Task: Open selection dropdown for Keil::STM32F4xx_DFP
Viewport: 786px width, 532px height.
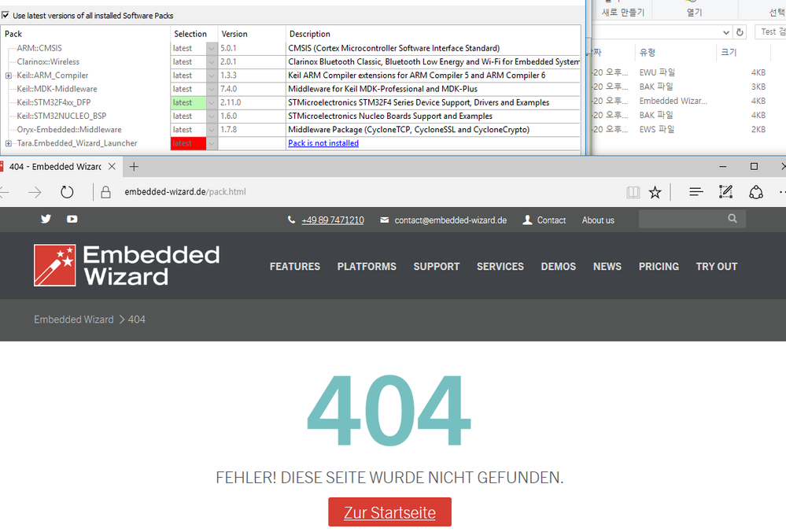Action: (x=212, y=102)
